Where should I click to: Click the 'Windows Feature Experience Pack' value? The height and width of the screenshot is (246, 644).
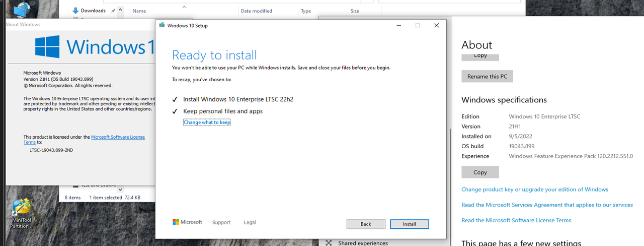click(x=571, y=156)
